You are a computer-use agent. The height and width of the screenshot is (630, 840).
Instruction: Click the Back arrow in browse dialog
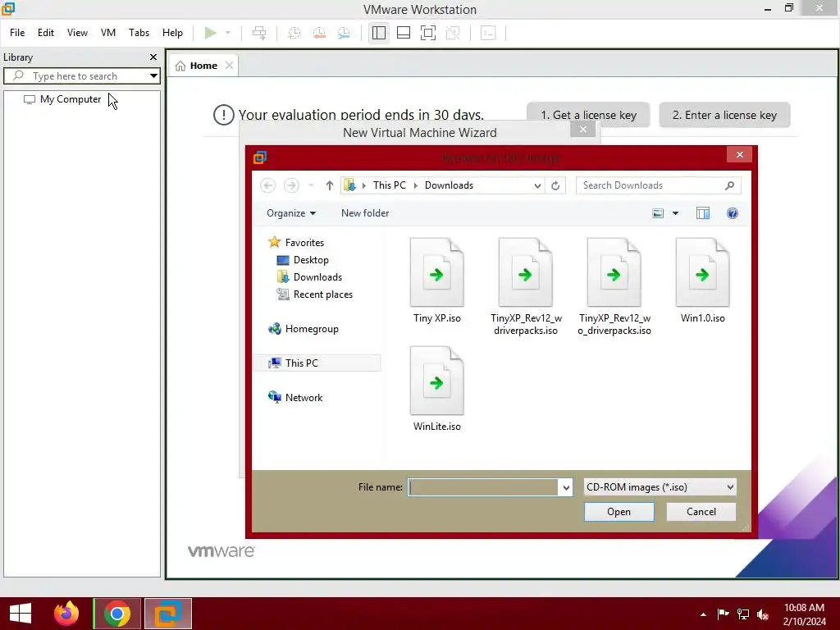[x=268, y=185]
